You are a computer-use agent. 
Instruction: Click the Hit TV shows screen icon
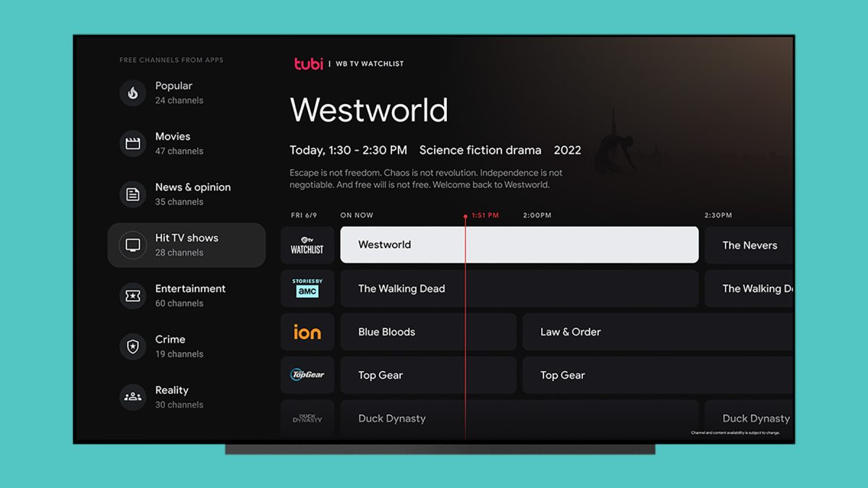[x=132, y=245]
